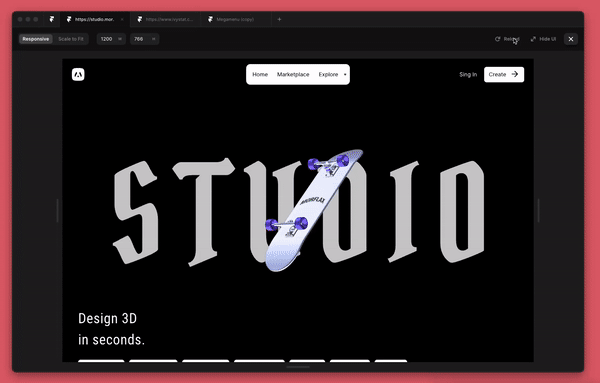The height and width of the screenshot is (383, 600).
Task: Click the left preview resize handle
Action: 57,210
